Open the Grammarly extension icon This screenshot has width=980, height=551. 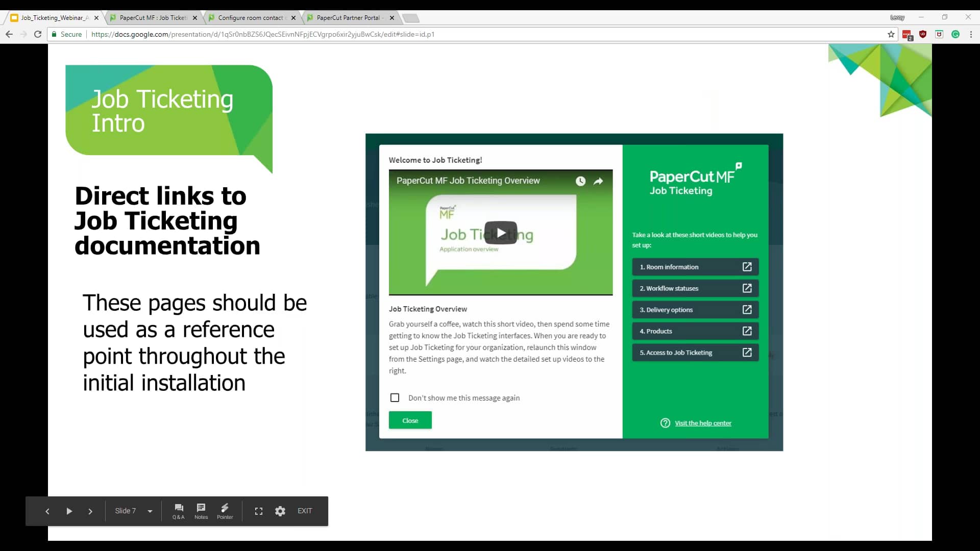click(x=955, y=34)
